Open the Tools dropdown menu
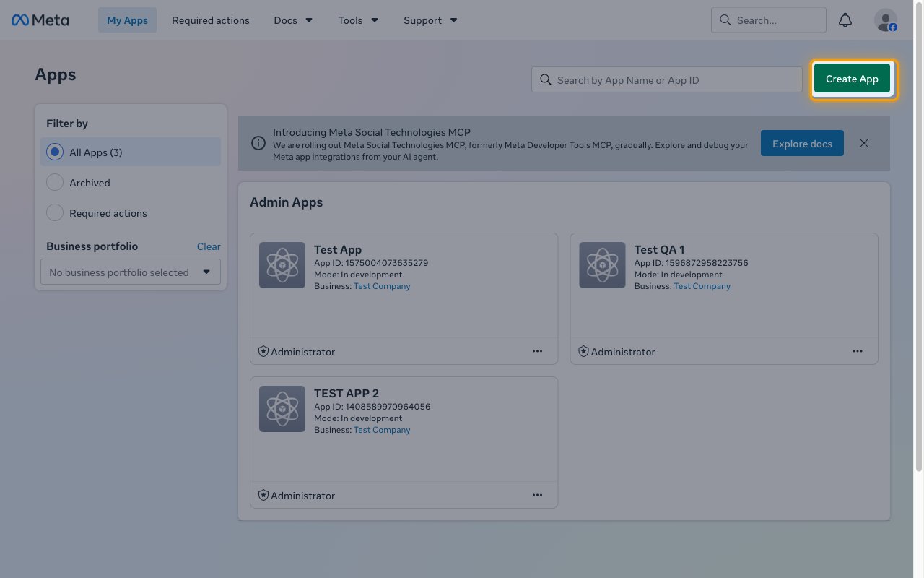The height and width of the screenshot is (578, 924). tap(358, 20)
